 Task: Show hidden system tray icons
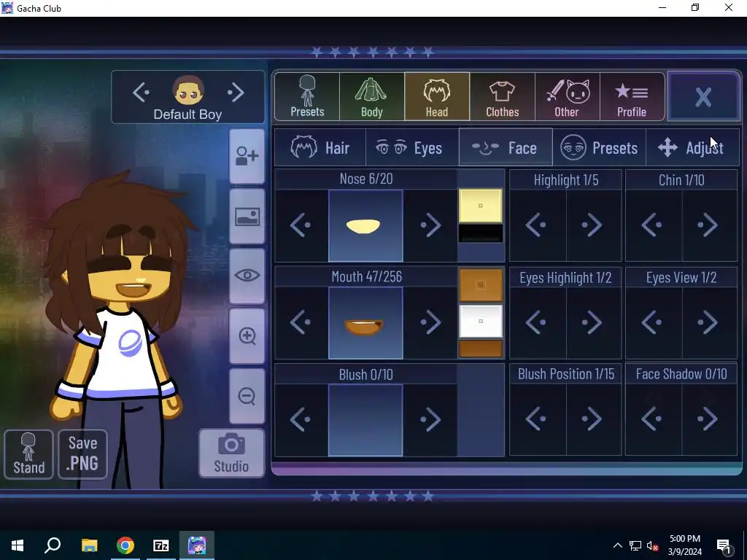617,545
